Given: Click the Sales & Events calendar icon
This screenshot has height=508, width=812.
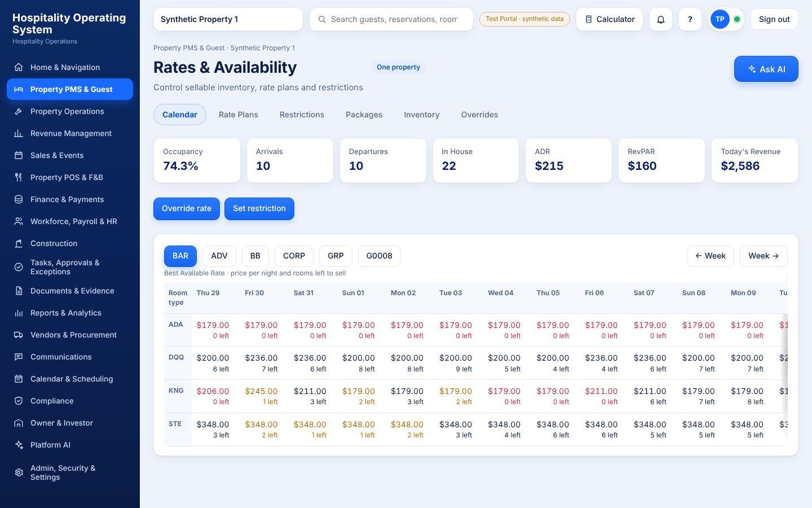Looking at the screenshot, I should click(x=19, y=155).
